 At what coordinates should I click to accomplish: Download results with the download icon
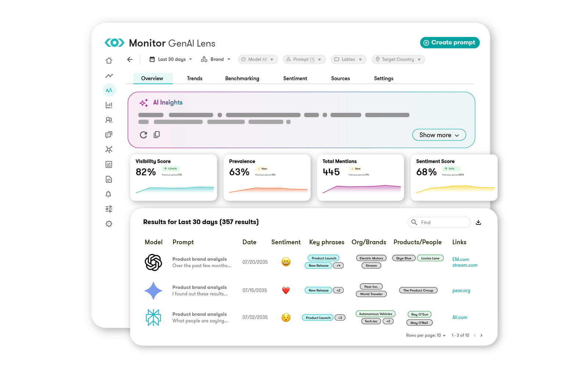click(478, 222)
